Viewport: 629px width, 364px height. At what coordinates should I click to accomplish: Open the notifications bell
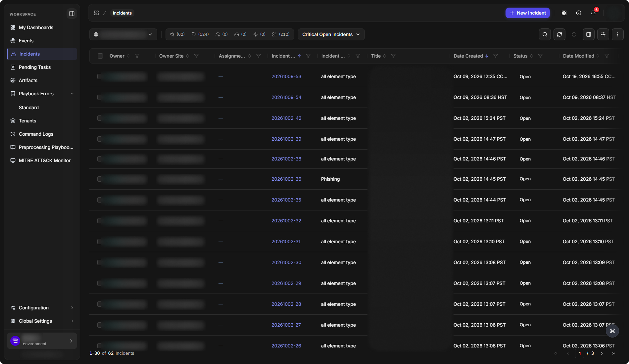(x=593, y=13)
